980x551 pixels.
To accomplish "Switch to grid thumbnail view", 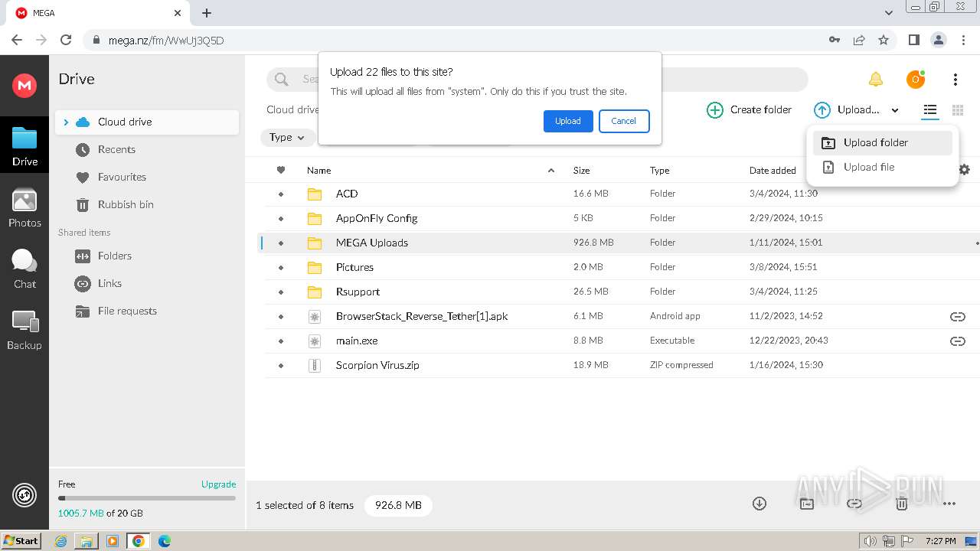I will (957, 110).
